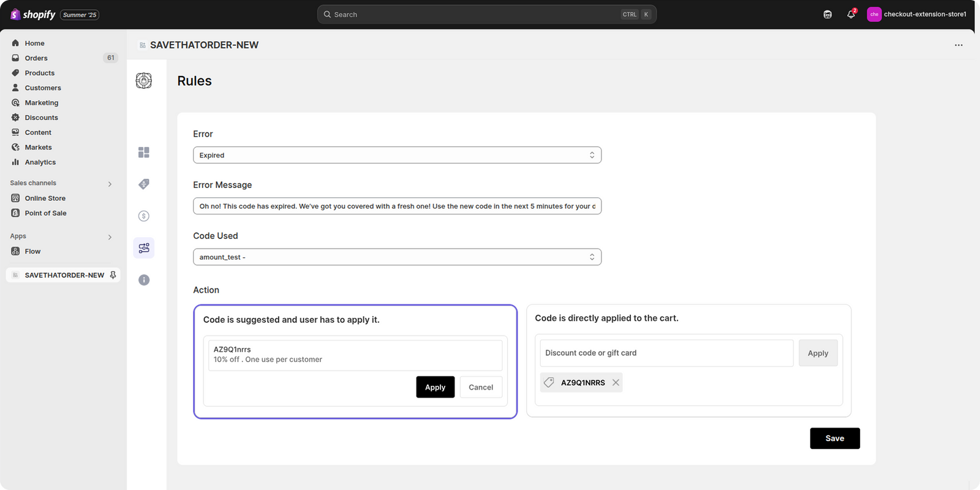
Task: Click the dollar coin icon in app sidebar
Action: coord(144,216)
